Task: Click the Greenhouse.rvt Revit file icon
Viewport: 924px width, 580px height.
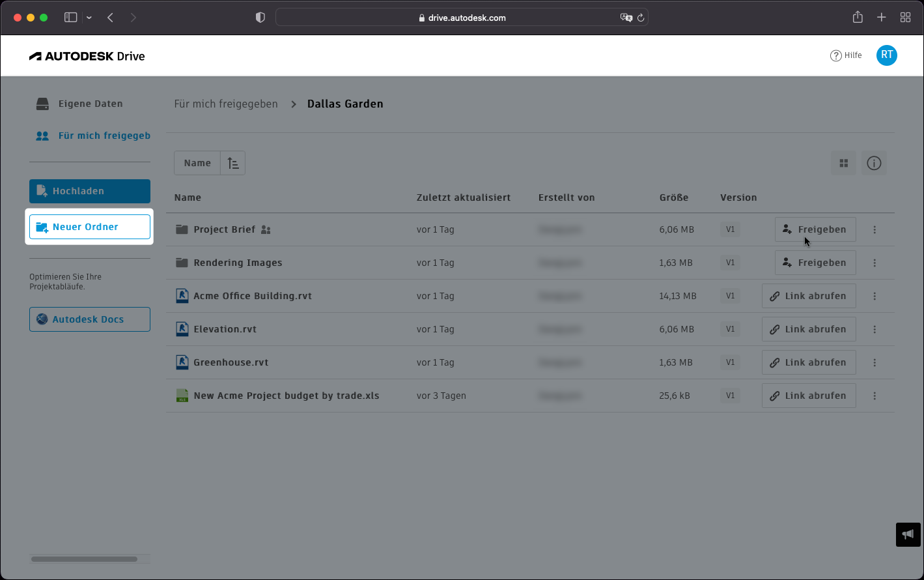Action: (x=182, y=362)
